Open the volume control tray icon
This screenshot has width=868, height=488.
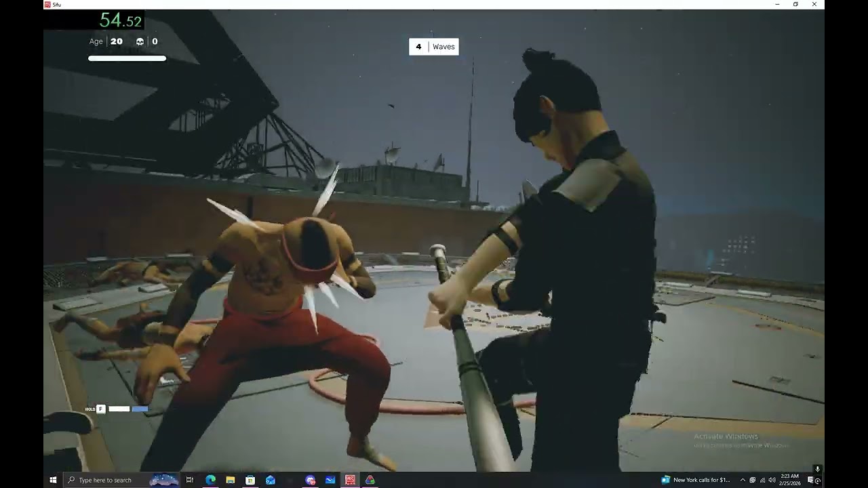pyautogui.click(x=772, y=480)
